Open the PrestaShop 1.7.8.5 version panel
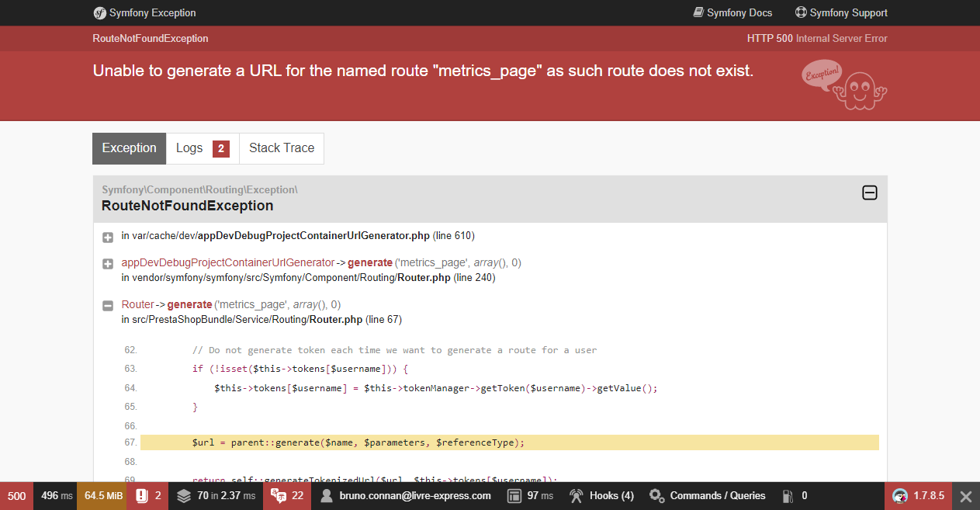Screen dimensions: 980x510 (x=919, y=496)
